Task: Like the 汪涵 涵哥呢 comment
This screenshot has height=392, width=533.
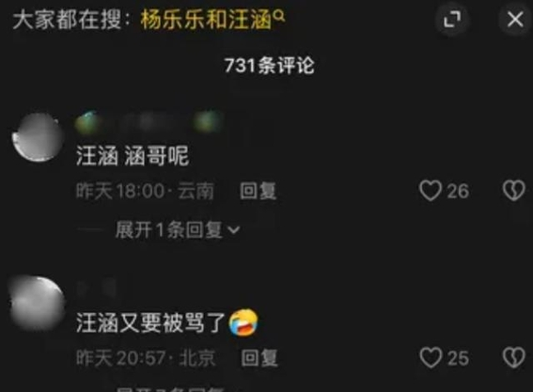Action: tap(431, 191)
